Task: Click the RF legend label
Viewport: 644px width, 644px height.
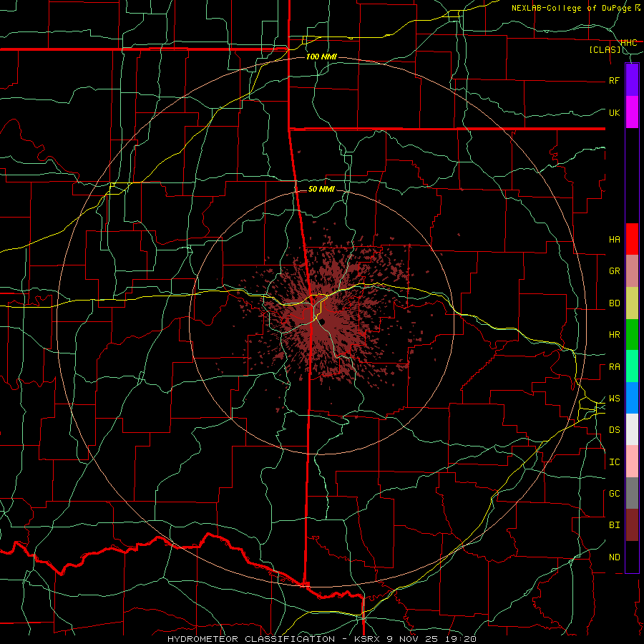Action: 614,80
